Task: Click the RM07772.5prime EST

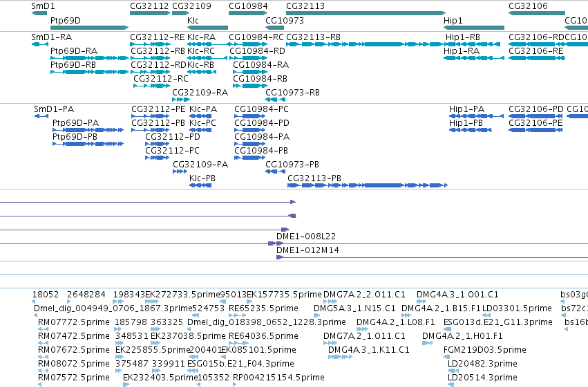Action: (43, 329)
